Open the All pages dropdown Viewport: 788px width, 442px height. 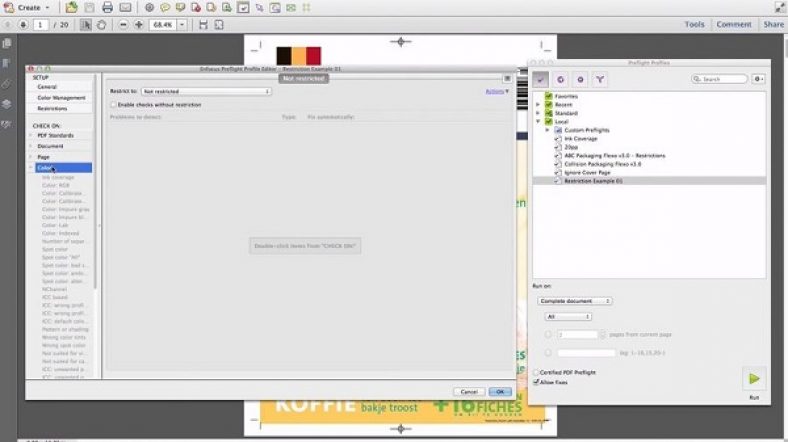pyautogui.click(x=568, y=316)
